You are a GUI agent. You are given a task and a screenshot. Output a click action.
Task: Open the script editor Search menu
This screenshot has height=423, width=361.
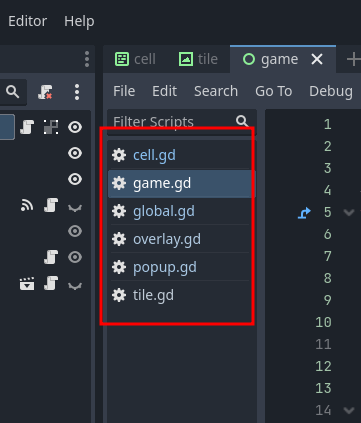pyautogui.click(x=216, y=91)
